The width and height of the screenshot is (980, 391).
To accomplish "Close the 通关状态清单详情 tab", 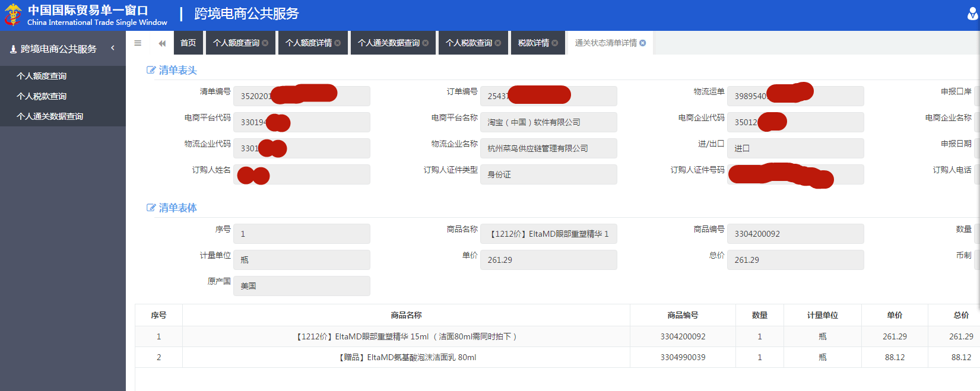I will tap(643, 43).
